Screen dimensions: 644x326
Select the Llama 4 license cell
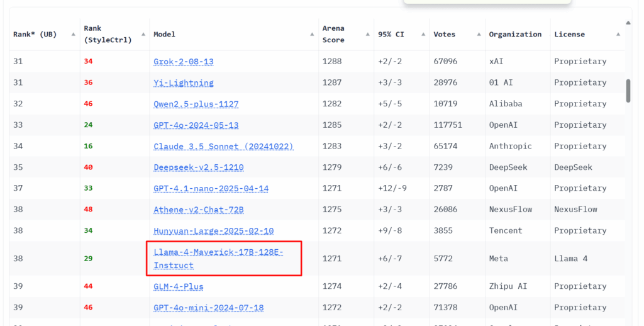click(x=570, y=259)
